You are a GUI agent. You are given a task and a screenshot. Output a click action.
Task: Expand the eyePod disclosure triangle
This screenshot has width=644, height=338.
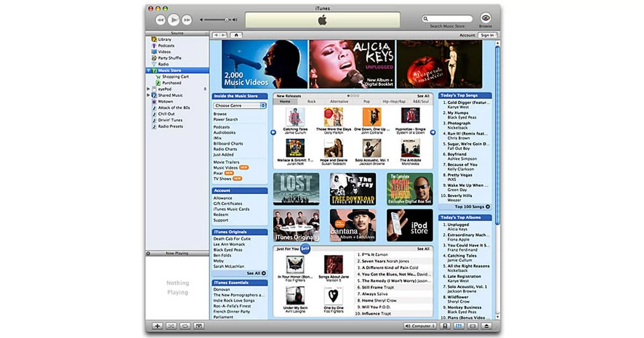(x=149, y=89)
